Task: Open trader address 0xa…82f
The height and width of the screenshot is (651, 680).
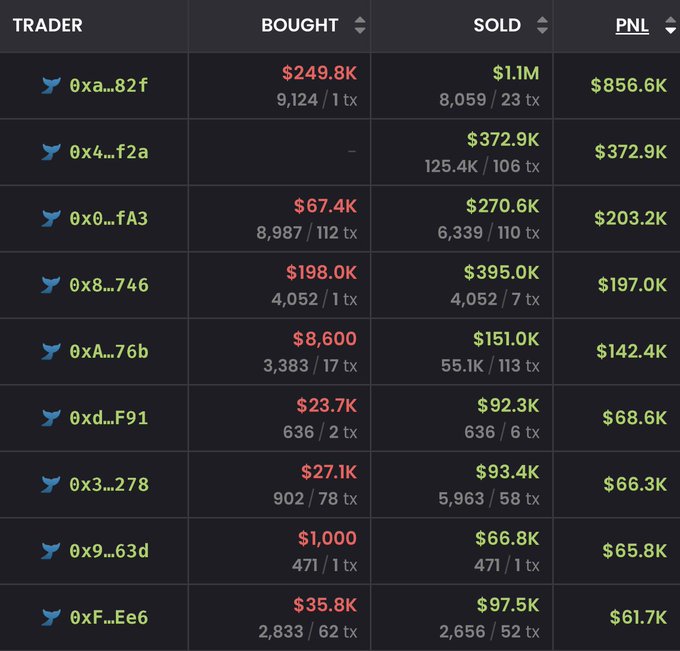Action: click(x=109, y=85)
